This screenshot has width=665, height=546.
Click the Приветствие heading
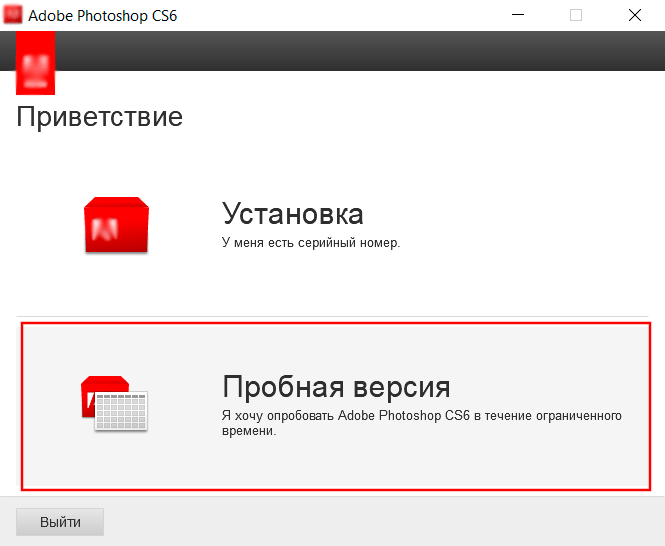(100, 117)
